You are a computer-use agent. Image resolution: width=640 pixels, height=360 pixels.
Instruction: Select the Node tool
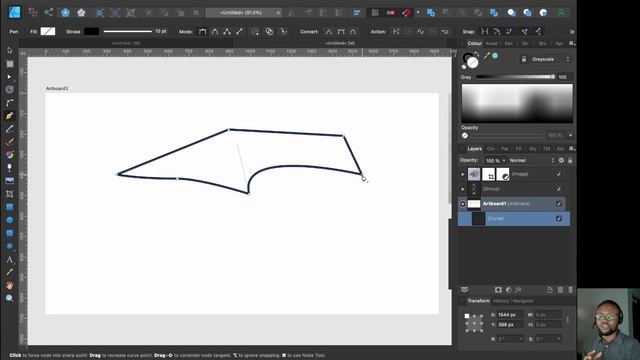tap(10, 77)
